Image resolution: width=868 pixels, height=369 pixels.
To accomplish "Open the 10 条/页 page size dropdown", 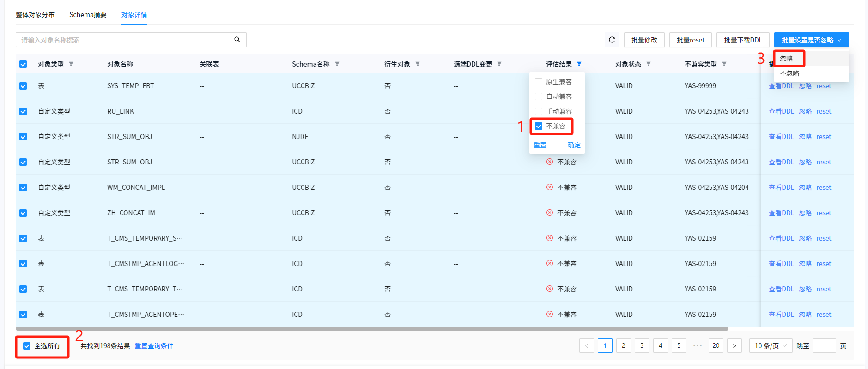I will 771,345.
